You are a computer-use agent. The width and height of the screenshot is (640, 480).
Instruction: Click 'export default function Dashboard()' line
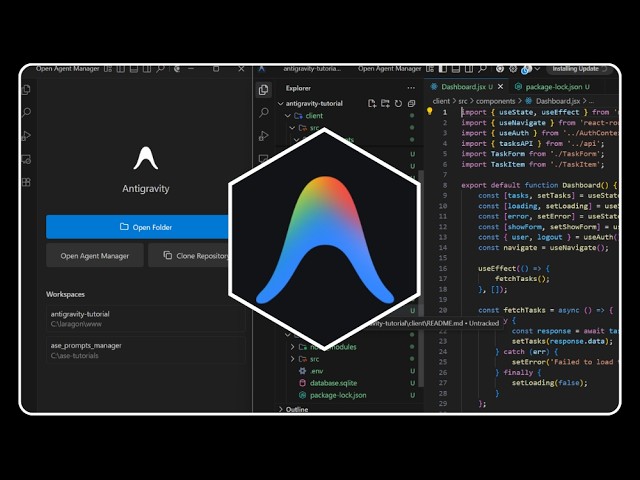[x=539, y=185]
